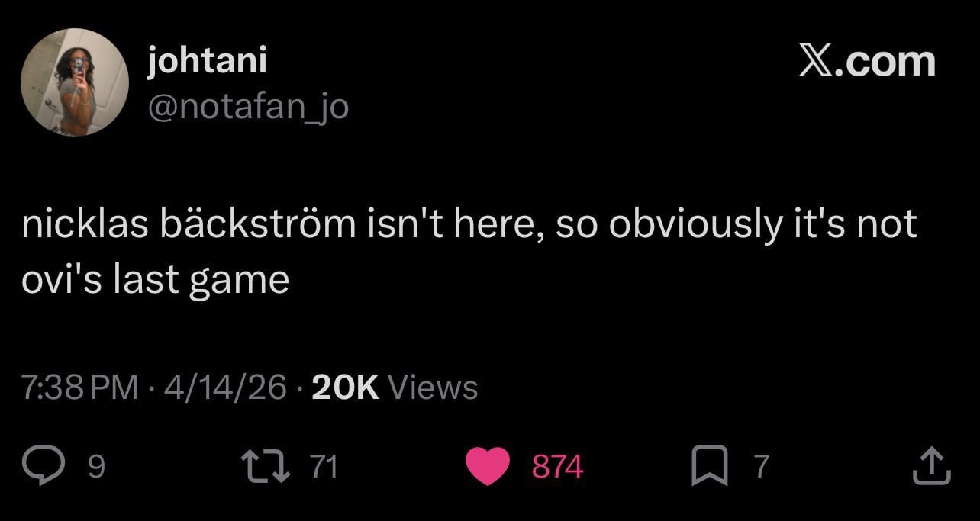Image resolution: width=980 pixels, height=521 pixels.
Task: Click Views label beside the view count
Action: [x=433, y=387]
